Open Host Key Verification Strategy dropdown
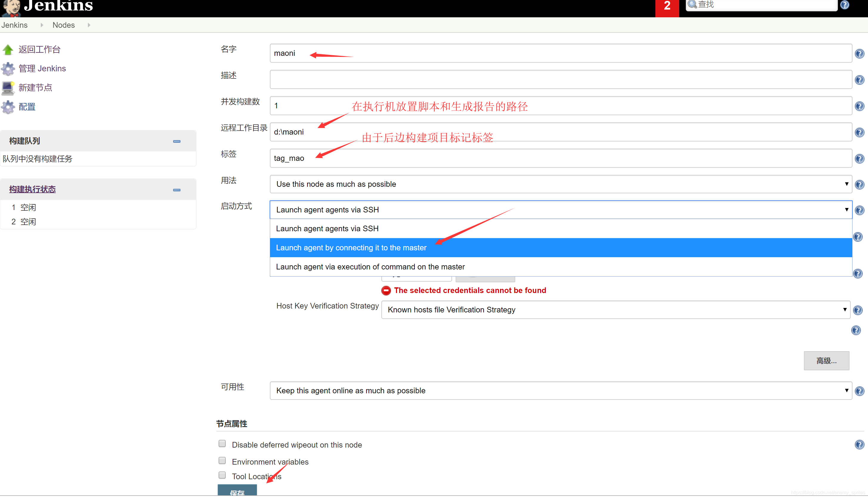The width and height of the screenshot is (868, 498). [x=615, y=309]
